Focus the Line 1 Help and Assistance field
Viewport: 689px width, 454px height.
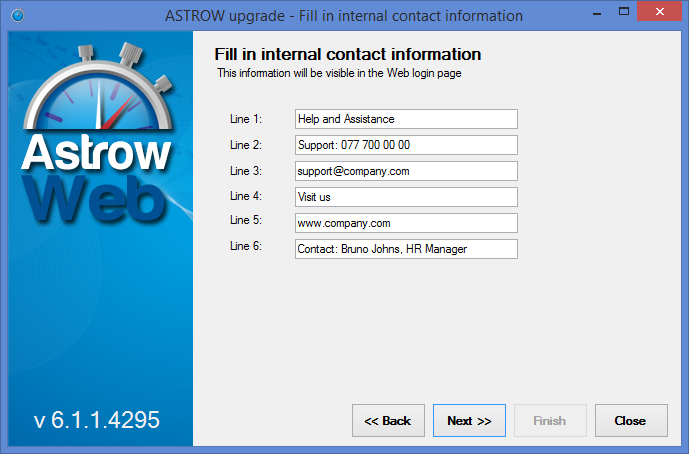point(406,119)
